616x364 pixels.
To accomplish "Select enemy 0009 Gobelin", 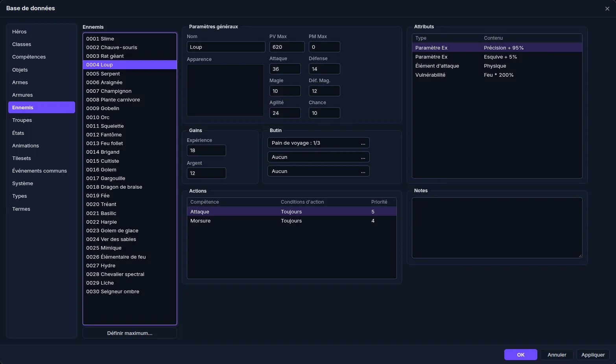I will tap(130, 108).
